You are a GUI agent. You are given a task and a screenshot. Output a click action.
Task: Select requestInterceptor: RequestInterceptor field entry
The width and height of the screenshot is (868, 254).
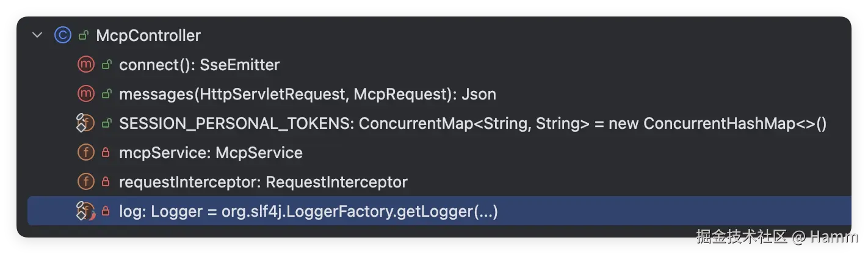click(263, 182)
